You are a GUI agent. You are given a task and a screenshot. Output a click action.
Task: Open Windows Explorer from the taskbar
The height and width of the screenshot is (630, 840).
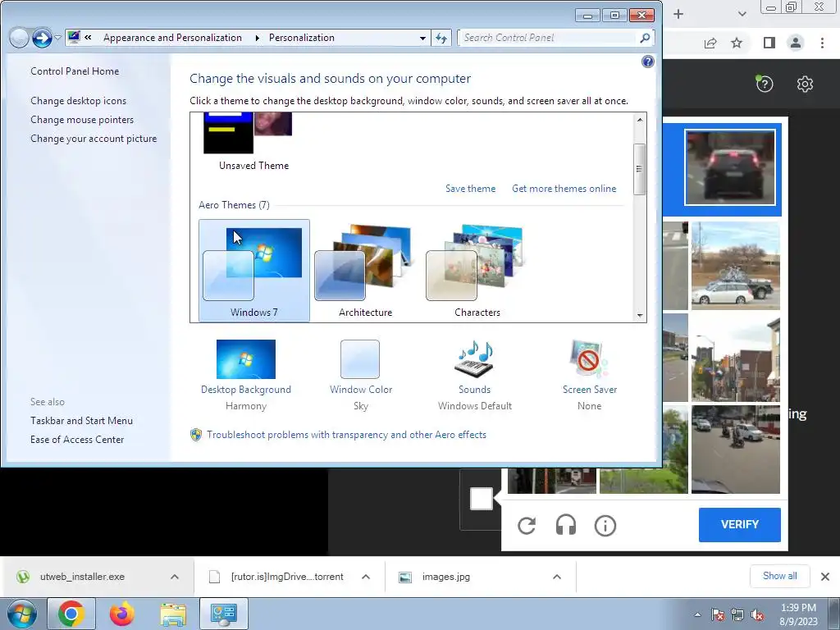[173, 614]
